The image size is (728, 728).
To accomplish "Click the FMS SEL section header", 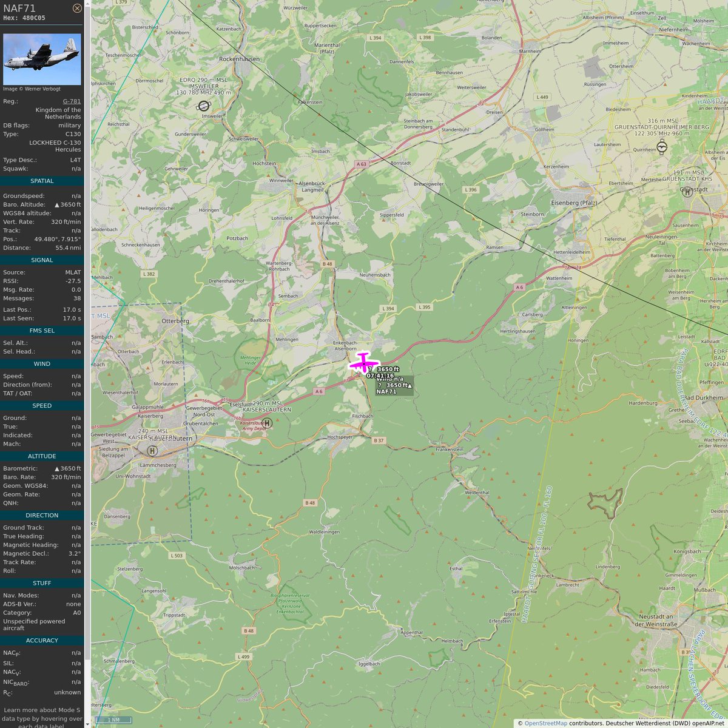I will coord(42,331).
